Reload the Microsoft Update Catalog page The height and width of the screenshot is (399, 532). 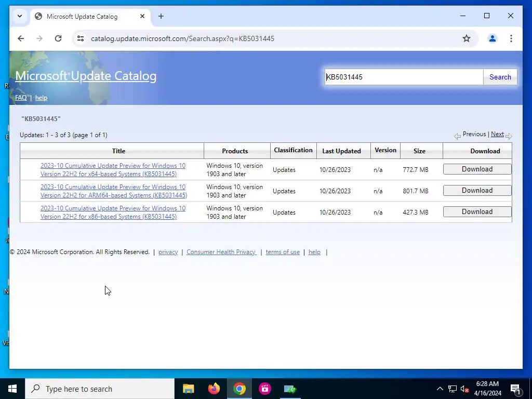click(58, 38)
